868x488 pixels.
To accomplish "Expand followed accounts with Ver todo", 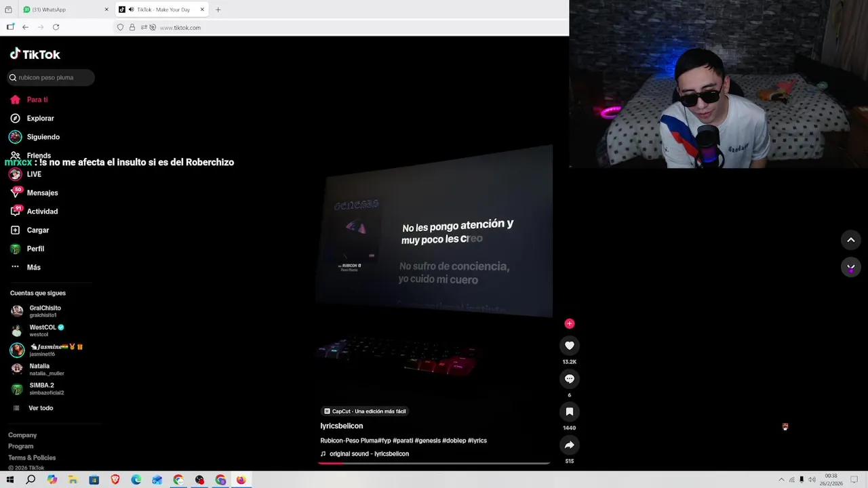I will coord(33,408).
